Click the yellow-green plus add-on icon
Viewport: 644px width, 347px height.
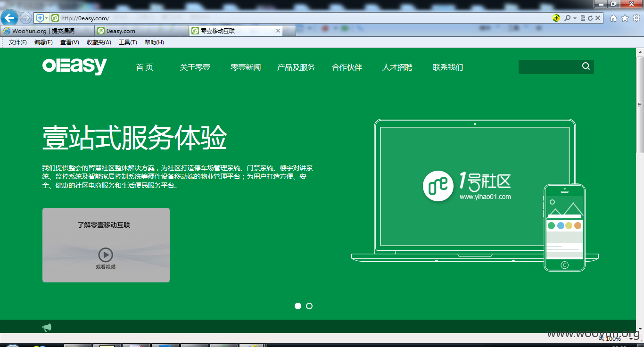pos(557,18)
